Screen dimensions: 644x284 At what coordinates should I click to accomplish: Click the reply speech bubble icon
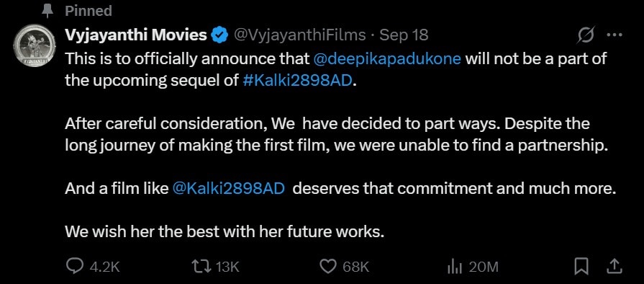pyautogui.click(x=75, y=267)
